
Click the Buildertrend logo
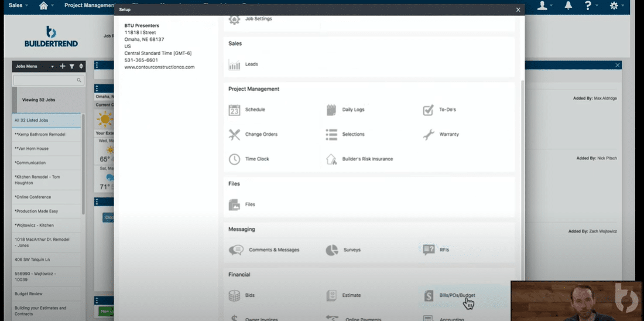(x=51, y=37)
